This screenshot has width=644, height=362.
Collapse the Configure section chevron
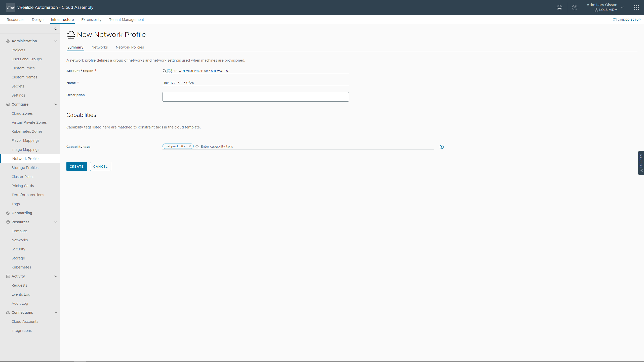(56, 104)
